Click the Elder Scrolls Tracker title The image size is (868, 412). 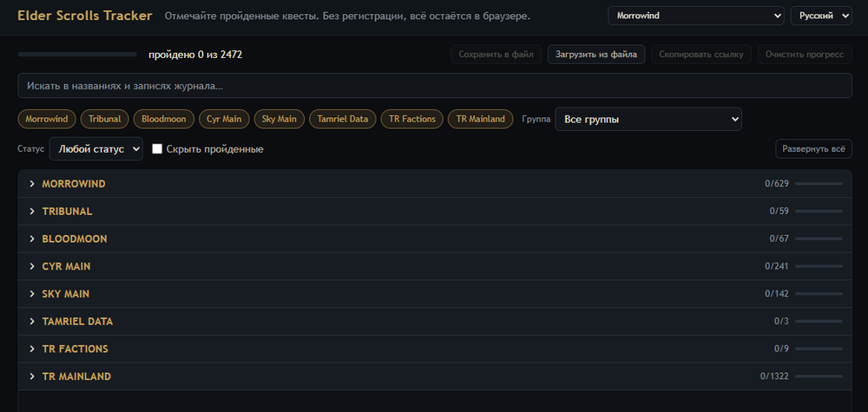[85, 16]
